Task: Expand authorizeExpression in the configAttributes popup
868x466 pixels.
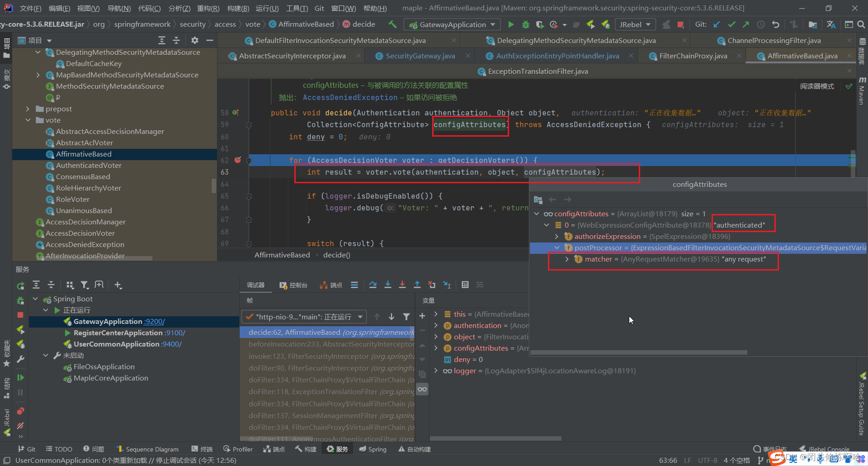Action: point(557,236)
